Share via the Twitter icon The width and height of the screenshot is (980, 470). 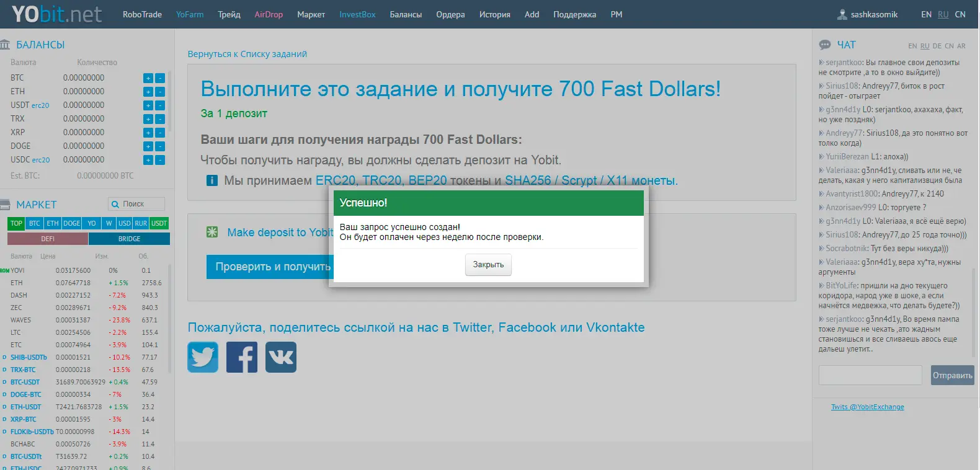click(x=203, y=357)
